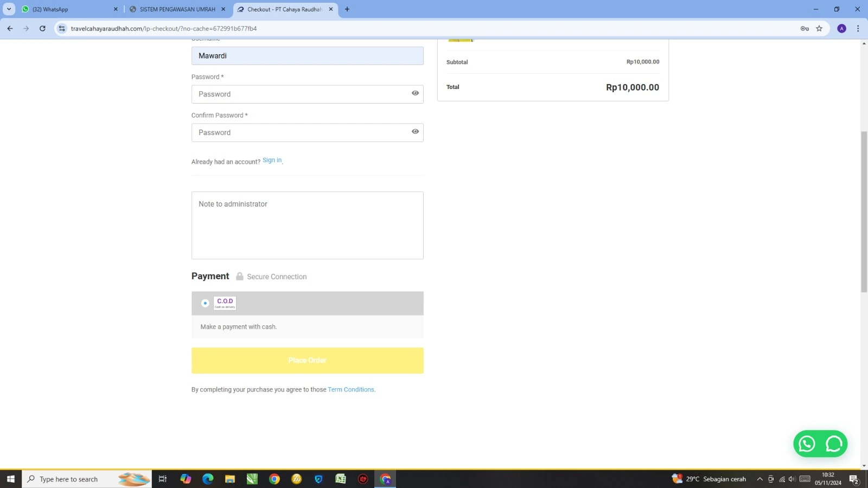The image size is (868, 488).
Task: Bookmark this page with the star icon
Action: pos(819,29)
